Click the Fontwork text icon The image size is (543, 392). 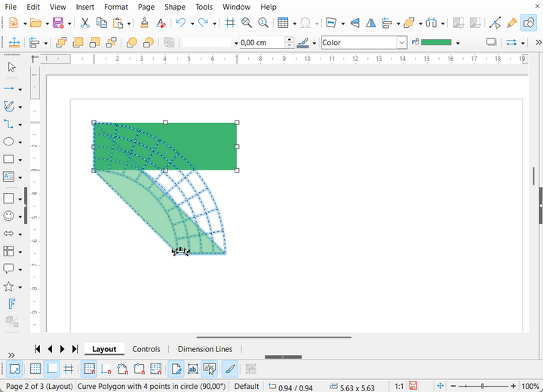tap(11, 305)
